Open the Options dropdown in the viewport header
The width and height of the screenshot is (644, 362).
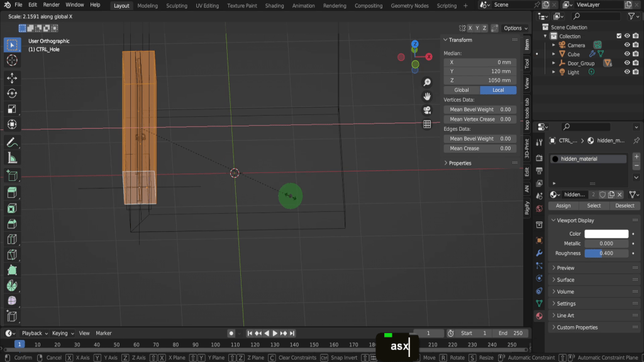[516, 28]
